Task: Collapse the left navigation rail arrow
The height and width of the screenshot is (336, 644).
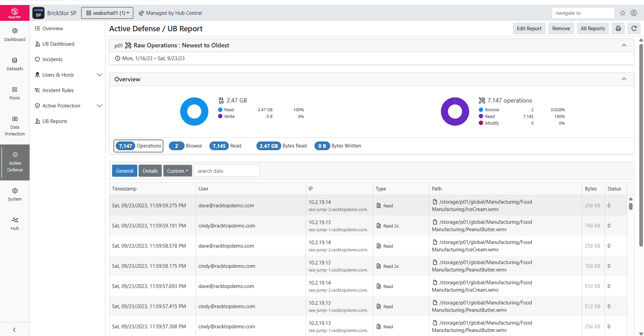Action: (14, 330)
